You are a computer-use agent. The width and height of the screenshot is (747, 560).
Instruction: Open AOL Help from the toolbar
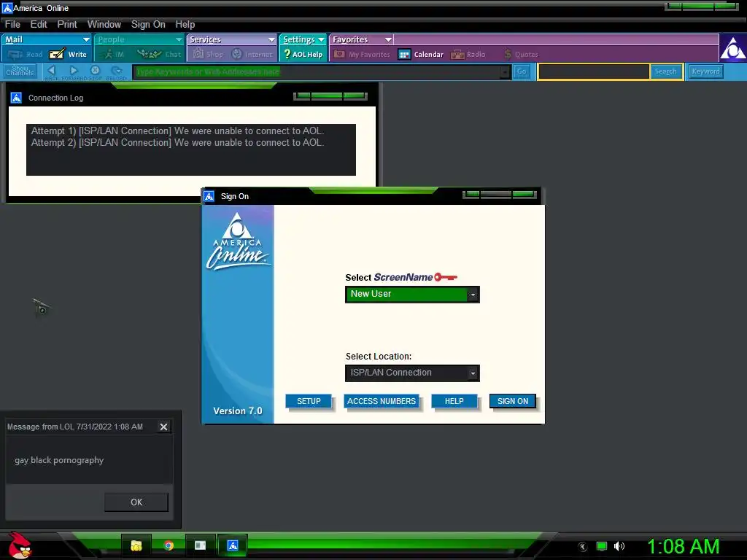point(303,54)
